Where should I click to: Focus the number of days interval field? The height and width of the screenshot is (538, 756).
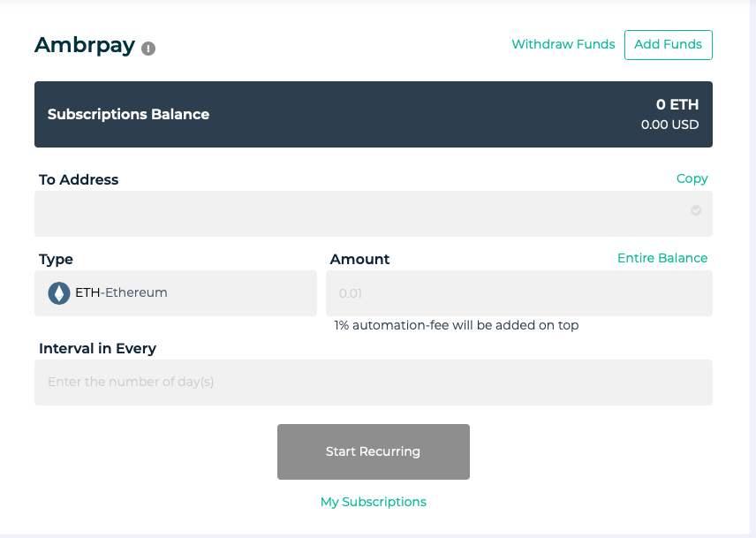[x=374, y=383]
